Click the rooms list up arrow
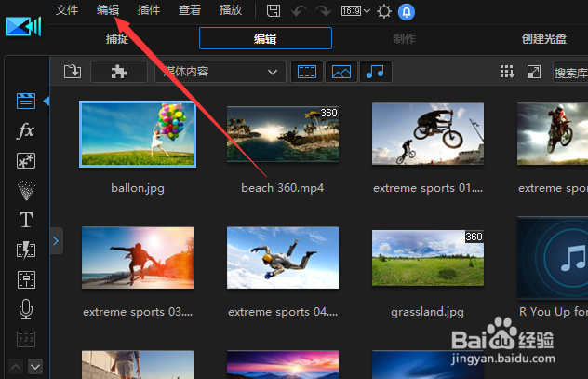Screen dimensions: 588x379 tap(16, 367)
